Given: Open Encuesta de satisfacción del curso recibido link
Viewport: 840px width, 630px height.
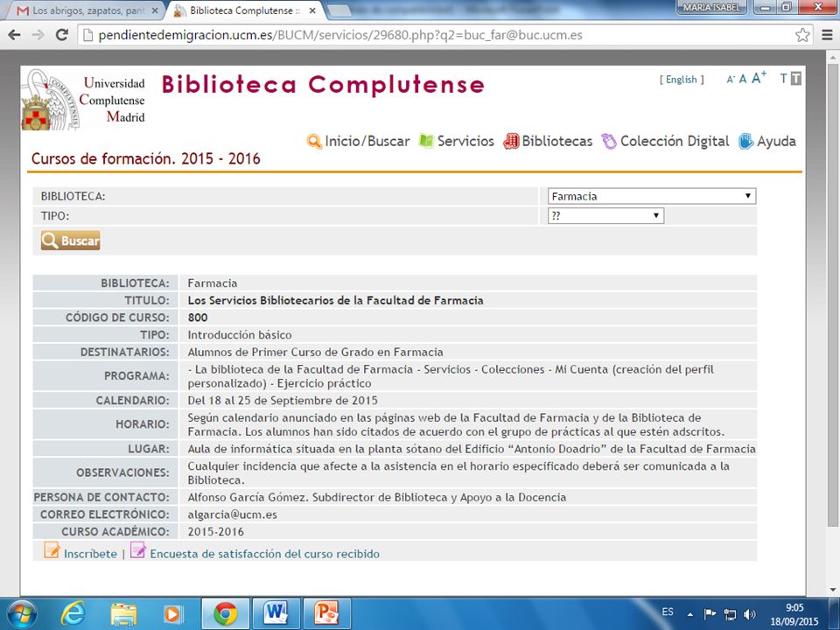Looking at the screenshot, I should (264, 553).
